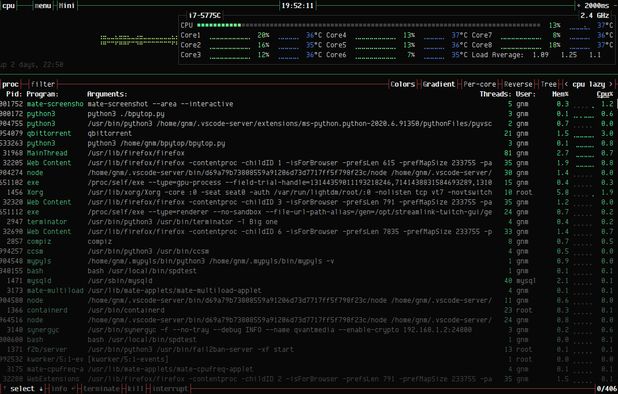Select Web Content row with childID 3

[307, 202]
